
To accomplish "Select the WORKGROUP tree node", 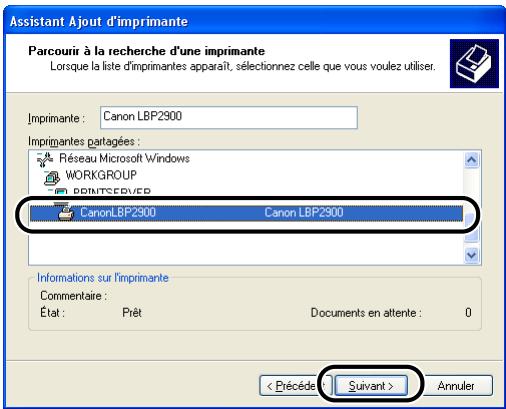I will click(101, 175).
